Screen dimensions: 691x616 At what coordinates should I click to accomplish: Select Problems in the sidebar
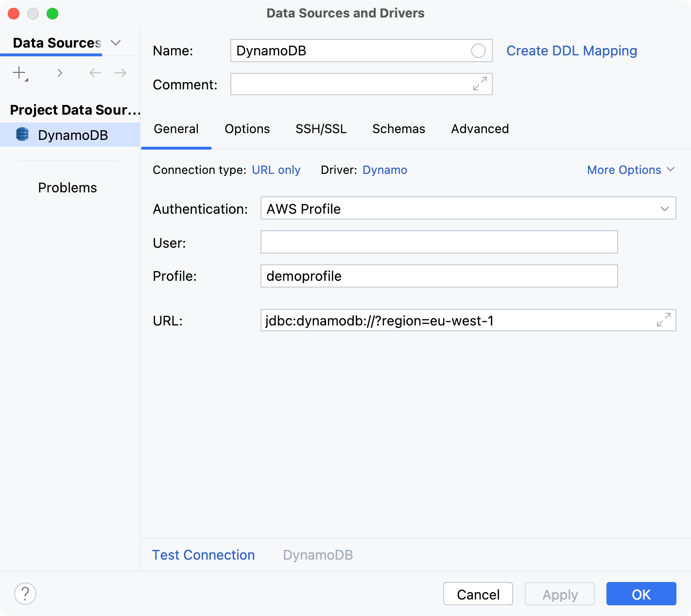click(x=67, y=187)
